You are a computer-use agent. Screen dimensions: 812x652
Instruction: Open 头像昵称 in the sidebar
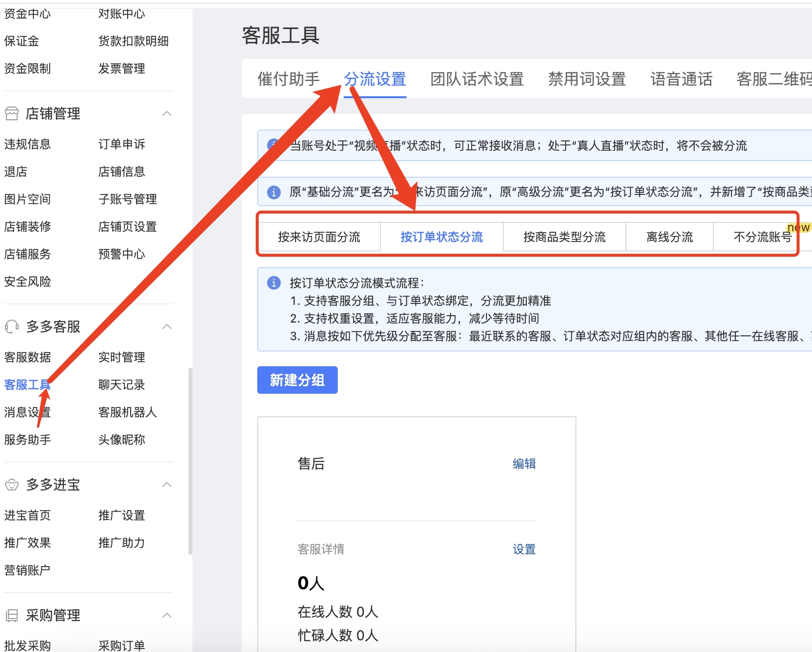click(x=122, y=440)
